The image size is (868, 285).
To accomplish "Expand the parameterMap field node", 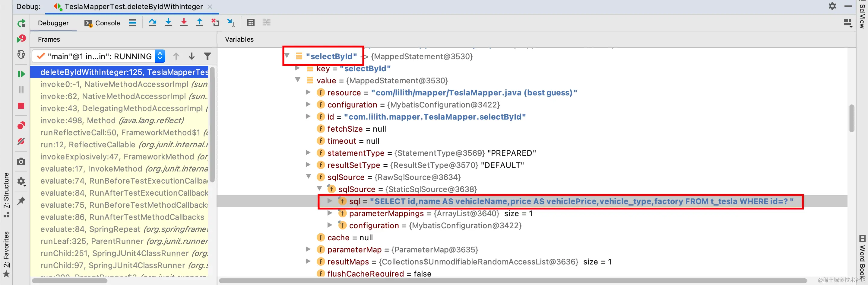I will (x=308, y=249).
